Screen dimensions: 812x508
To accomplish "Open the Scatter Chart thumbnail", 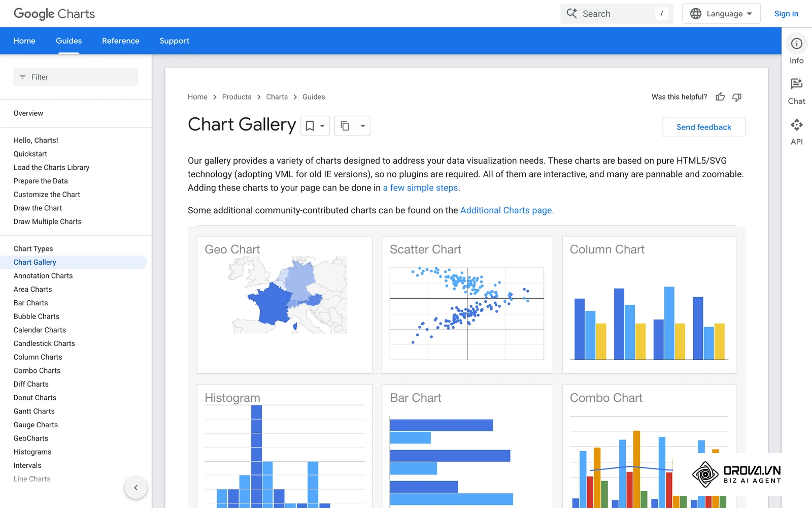I will pos(467,305).
